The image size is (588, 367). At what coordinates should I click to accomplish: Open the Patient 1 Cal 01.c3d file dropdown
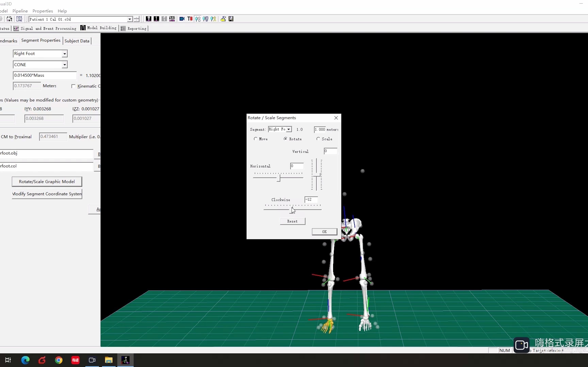(x=130, y=19)
